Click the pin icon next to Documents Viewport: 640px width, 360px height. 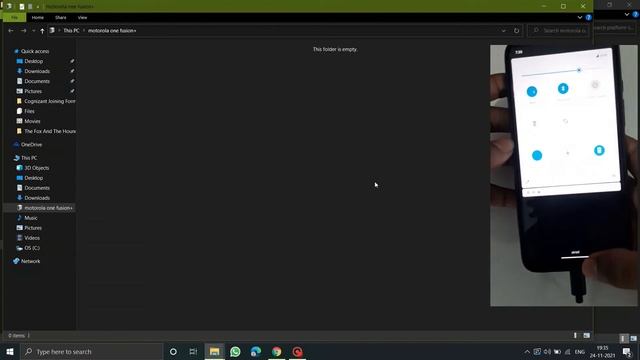click(x=72, y=81)
